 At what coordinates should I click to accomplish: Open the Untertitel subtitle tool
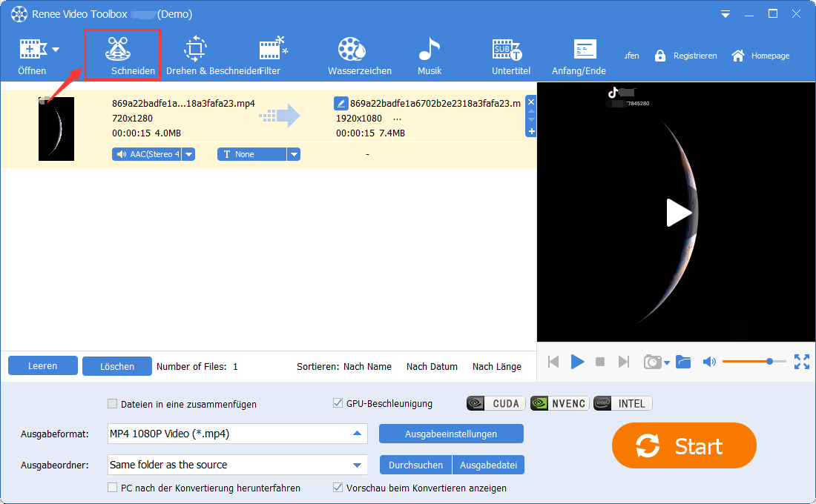click(x=510, y=56)
